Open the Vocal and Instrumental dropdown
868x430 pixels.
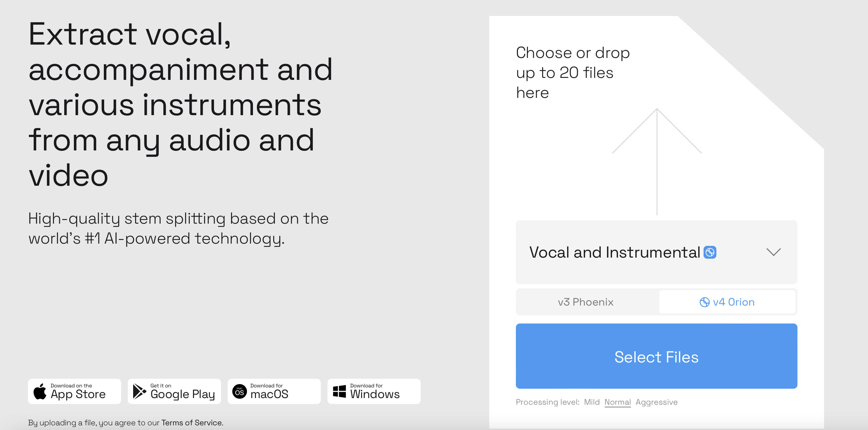(x=656, y=252)
